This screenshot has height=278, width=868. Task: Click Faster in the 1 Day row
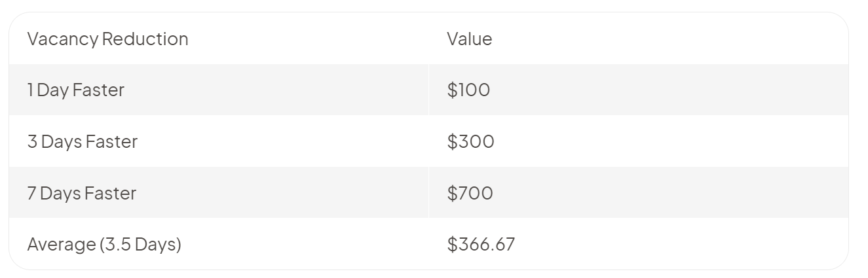pyautogui.click(x=98, y=90)
